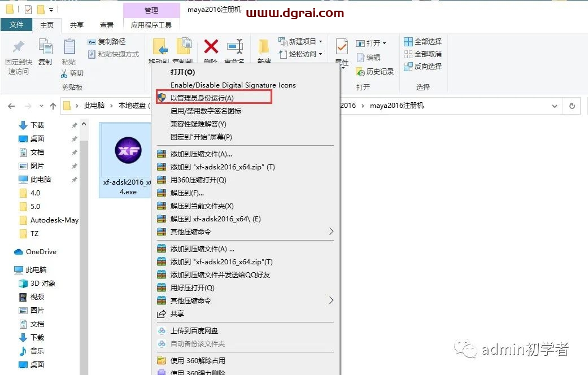Open the Autodesk-May folder in sidebar

pos(49,220)
